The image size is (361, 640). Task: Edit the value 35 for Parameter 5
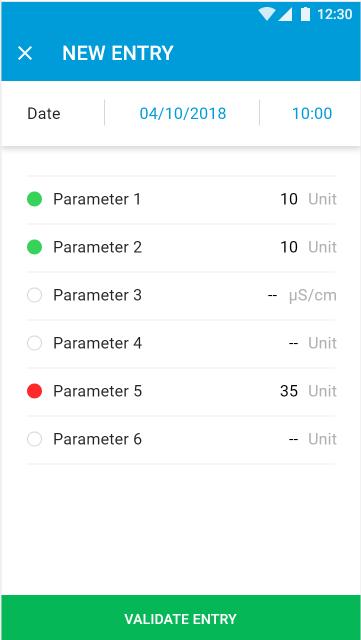coord(289,391)
